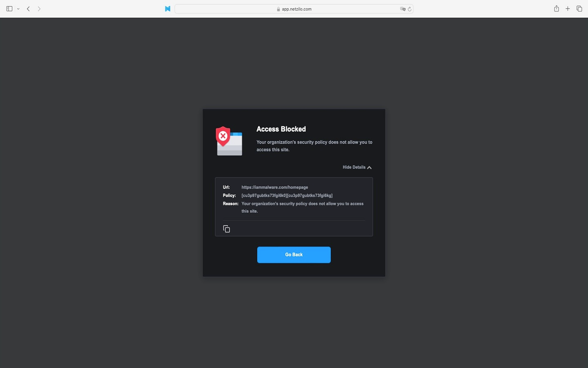
Task: Open the Share menu icon
Action: [x=556, y=9]
